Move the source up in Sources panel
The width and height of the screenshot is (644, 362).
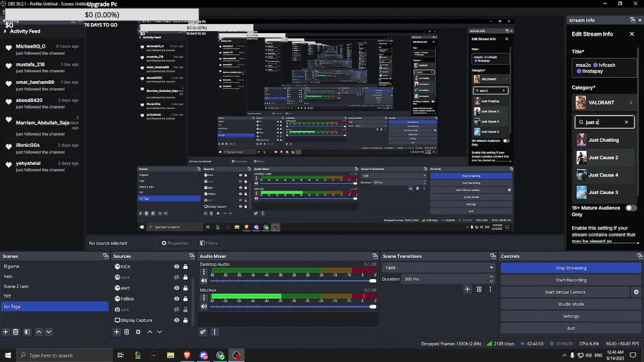point(149,332)
